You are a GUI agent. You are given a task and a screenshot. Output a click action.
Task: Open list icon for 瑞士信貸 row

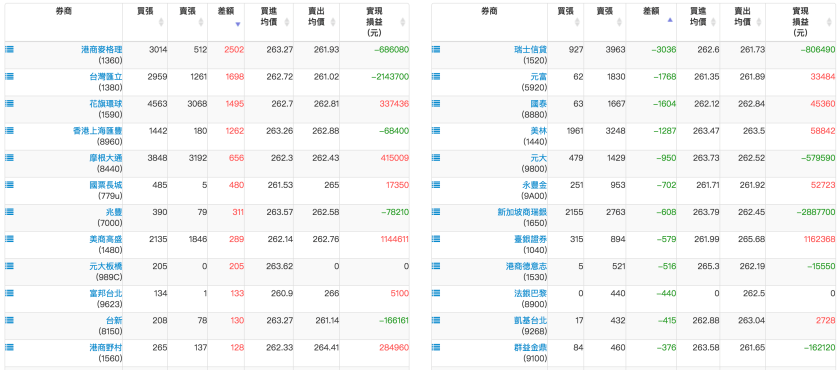click(436, 49)
